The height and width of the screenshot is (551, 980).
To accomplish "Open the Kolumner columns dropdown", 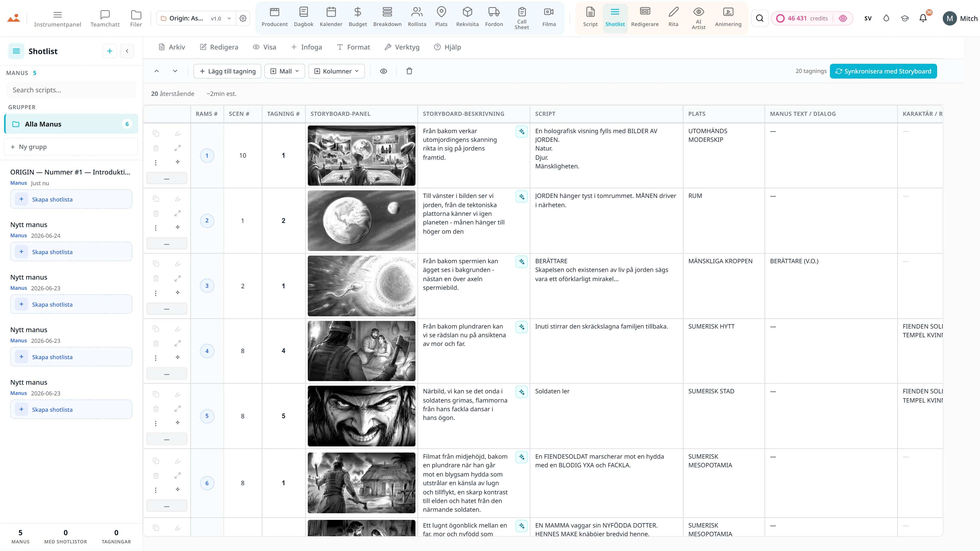I will pyautogui.click(x=337, y=71).
